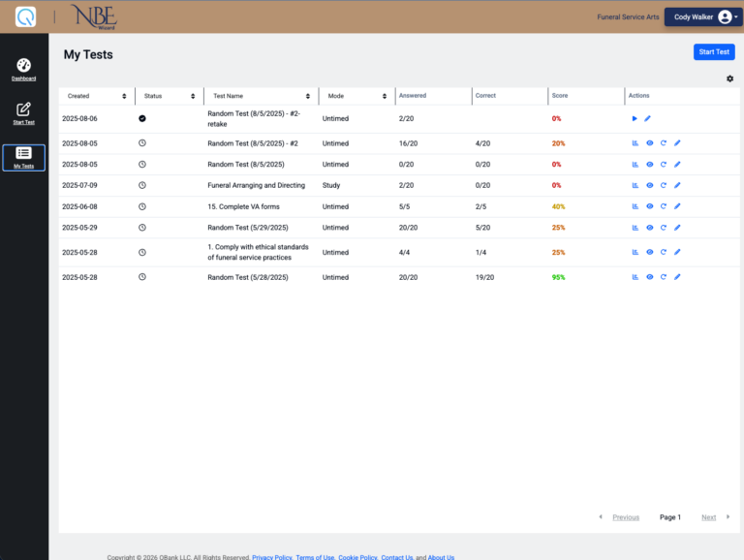Open table settings gear icon

729,78
